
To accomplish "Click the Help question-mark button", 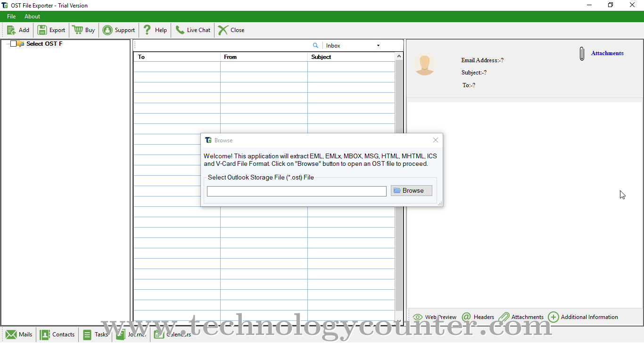I will click(x=155, y=30).
